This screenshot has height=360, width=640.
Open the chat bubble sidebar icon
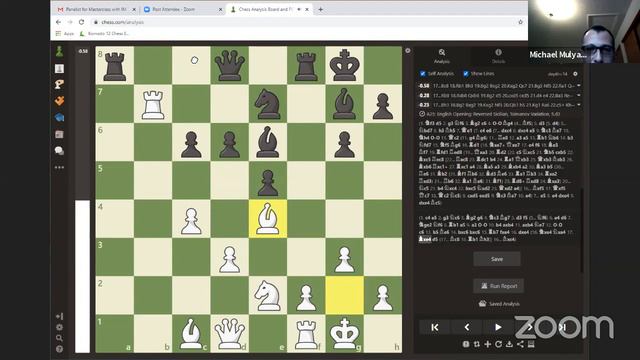click(60, 151)
